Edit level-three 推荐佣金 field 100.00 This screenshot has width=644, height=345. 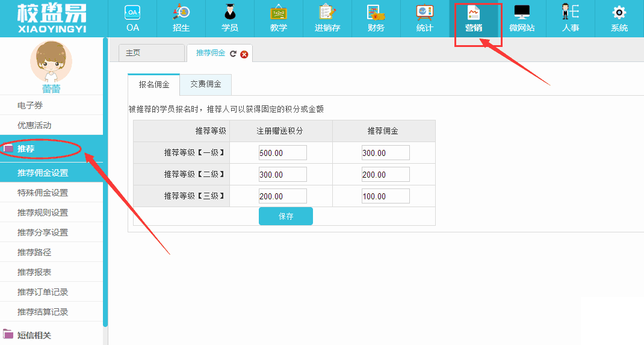click(x=386, y=196)
